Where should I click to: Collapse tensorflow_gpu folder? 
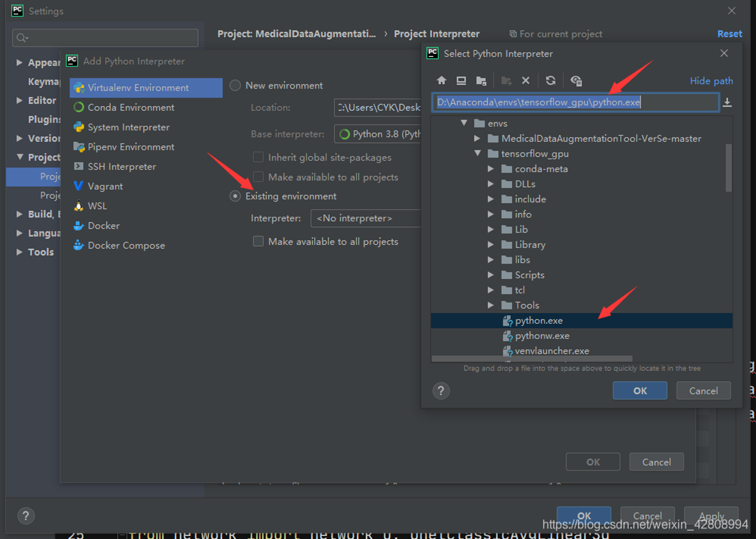(477, 153)
